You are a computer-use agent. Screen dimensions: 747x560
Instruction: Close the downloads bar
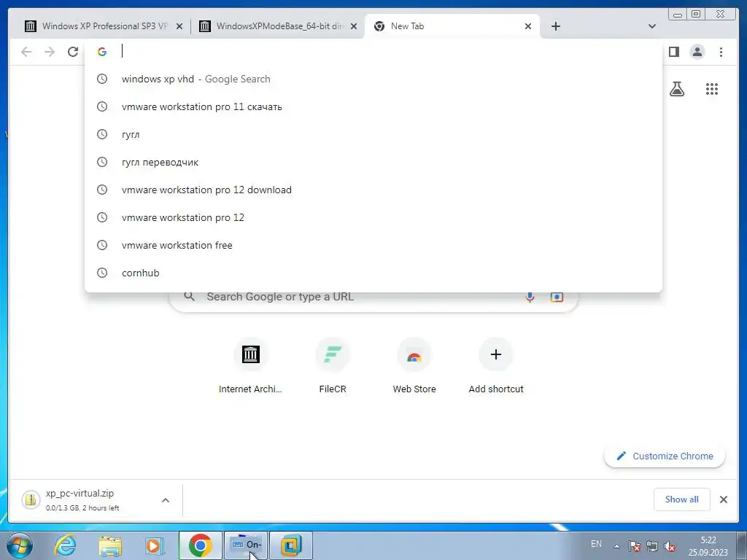[x=723, y=499]
